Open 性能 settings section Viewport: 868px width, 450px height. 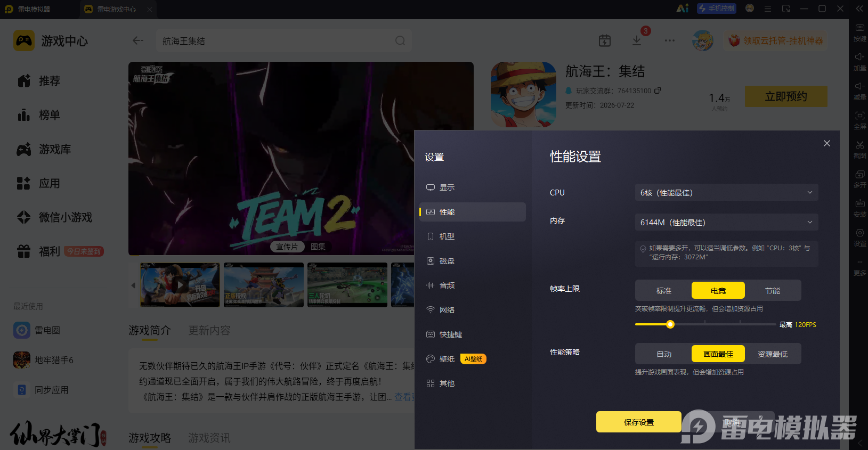click(x=473, y=212)
